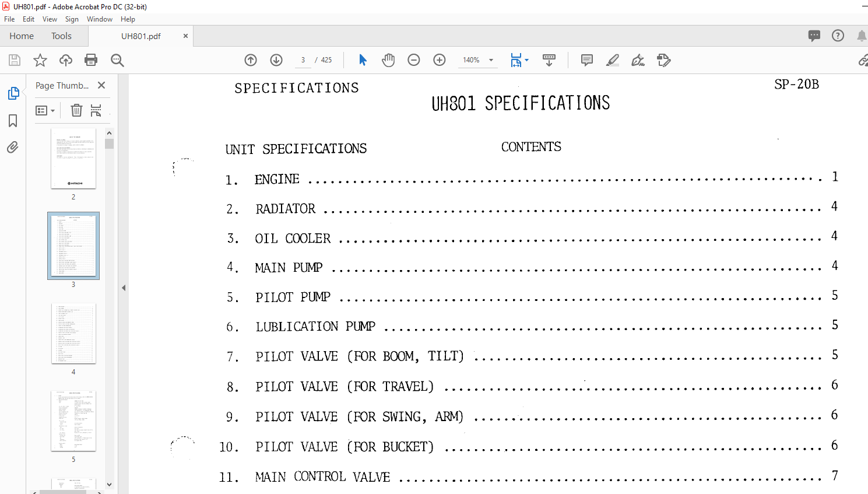Click the 'RADIATOR' contents entry
This screenshot has height=494, width=868.
click(x=285, y=209)
